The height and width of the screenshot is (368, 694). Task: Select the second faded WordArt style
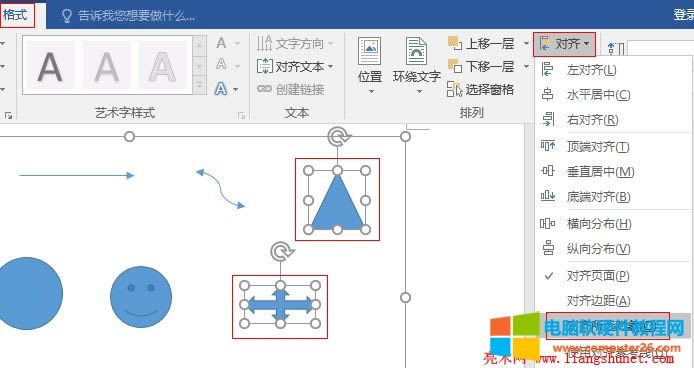(x=107, y=66)
